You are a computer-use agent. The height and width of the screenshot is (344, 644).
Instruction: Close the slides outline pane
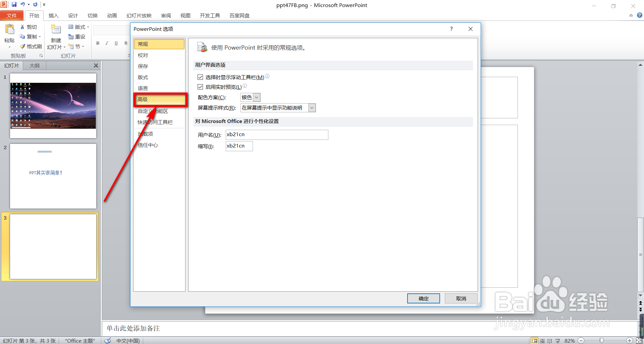[x=96, y=65]
